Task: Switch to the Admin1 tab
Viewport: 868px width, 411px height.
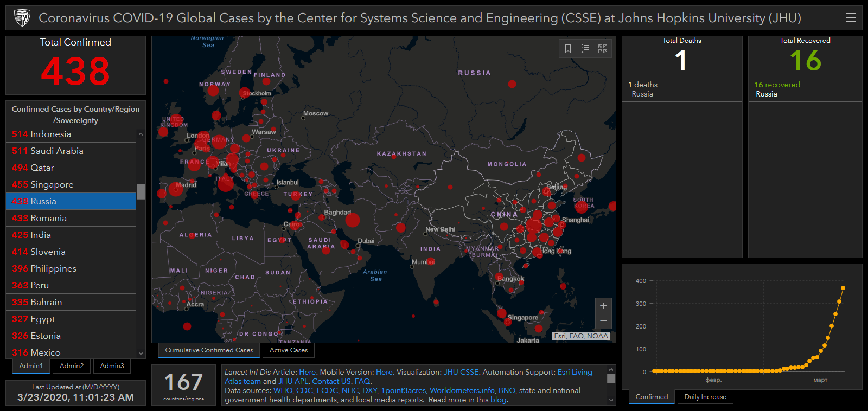Action: pyautogui.click(x=31, y=366)
